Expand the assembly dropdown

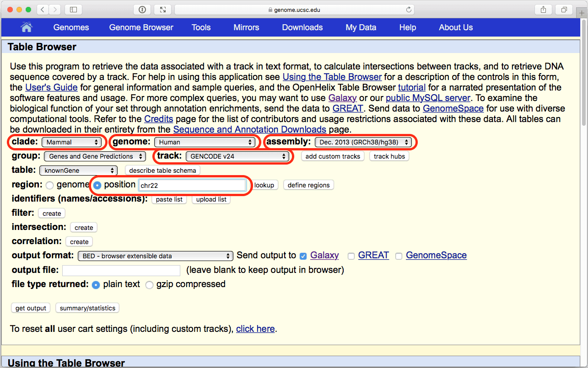(363, 142)
